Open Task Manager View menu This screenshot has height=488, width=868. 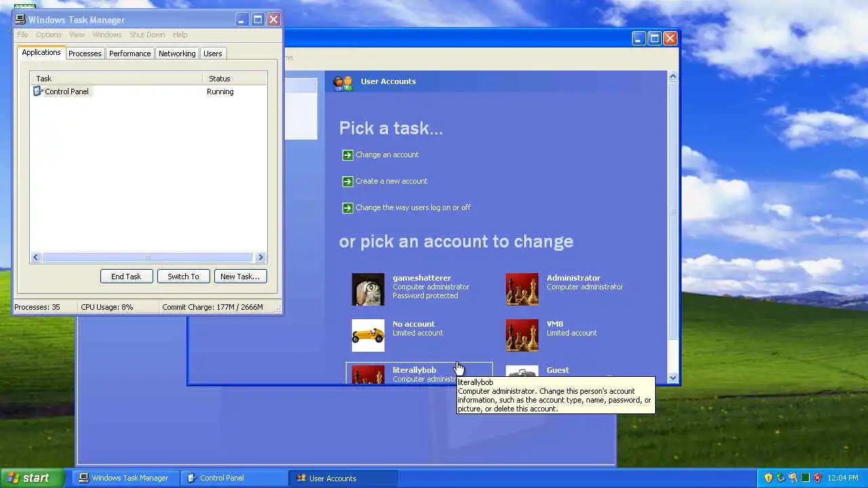(77, 35)
